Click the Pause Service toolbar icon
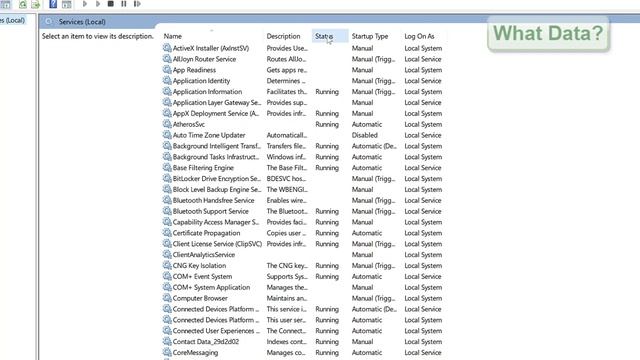 [x=124, y=4]
